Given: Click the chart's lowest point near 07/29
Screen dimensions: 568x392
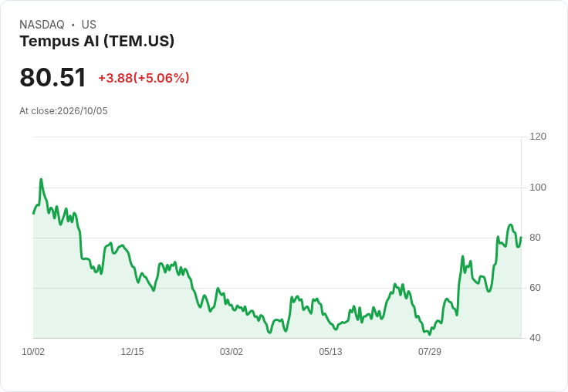Looking at the screenshot, I should pyautogui.click(x=430, y=334).
